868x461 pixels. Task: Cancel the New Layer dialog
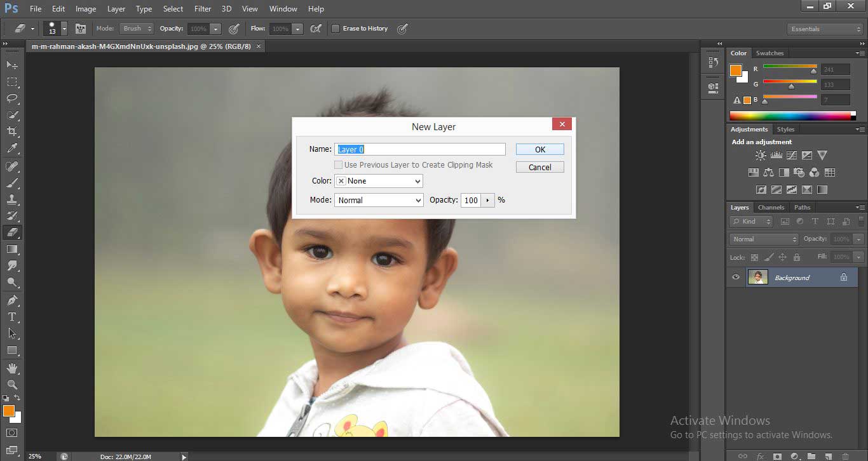tap(539, 166)
